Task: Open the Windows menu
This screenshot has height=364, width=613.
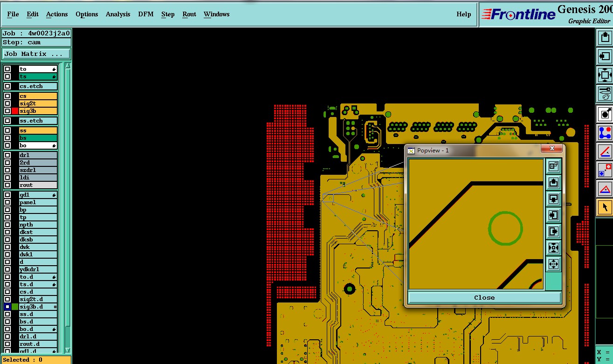Action: click(217, 14)
